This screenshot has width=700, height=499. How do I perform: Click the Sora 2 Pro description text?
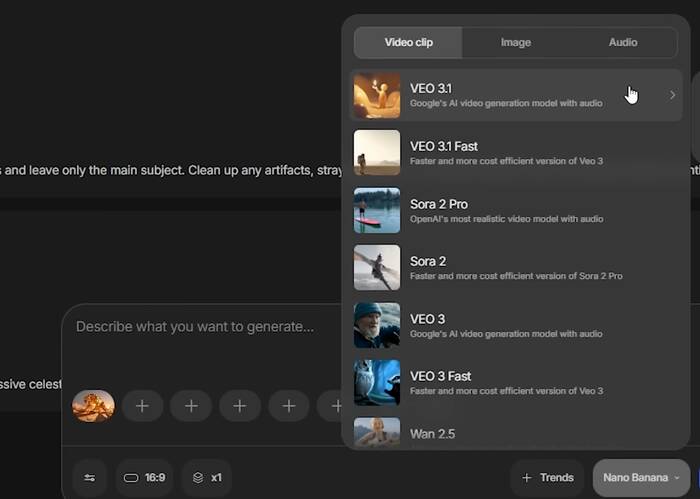(507, 219)
